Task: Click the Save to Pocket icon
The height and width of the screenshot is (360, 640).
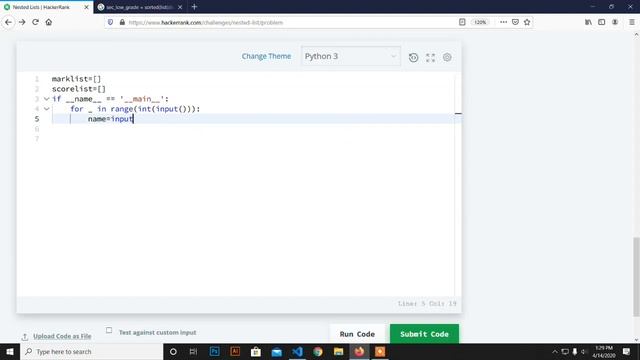Action: point(515,22)
